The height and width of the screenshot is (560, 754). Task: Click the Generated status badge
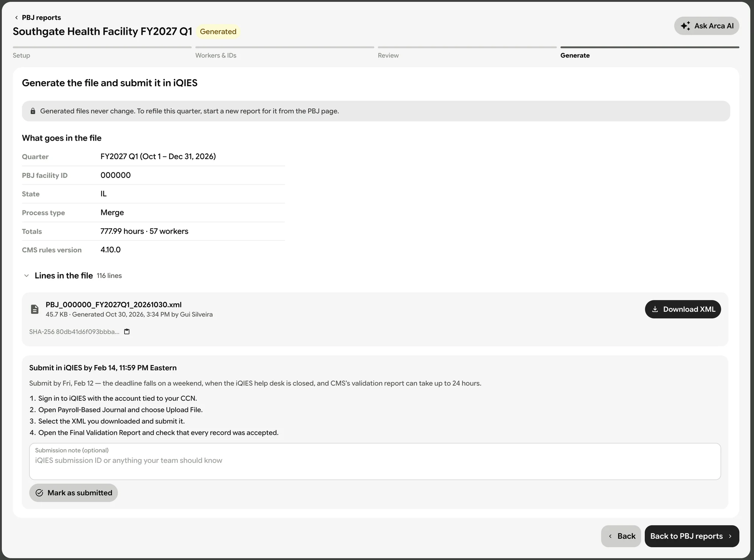(218, 32)
